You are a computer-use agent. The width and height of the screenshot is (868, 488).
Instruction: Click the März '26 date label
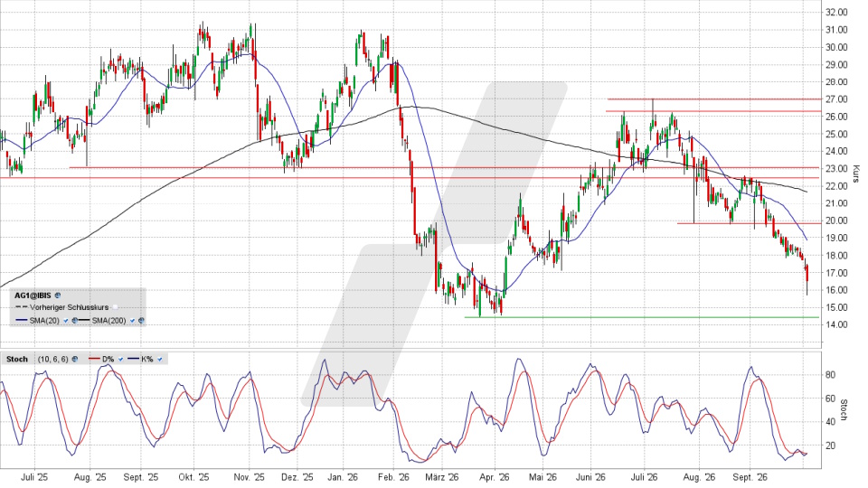pyautogui.click(x=442, y=477)
